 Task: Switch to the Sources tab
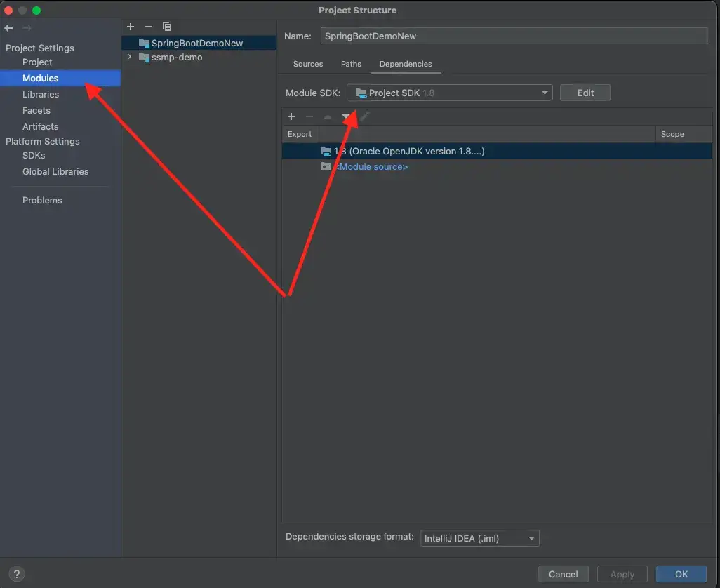coord(308,64)
